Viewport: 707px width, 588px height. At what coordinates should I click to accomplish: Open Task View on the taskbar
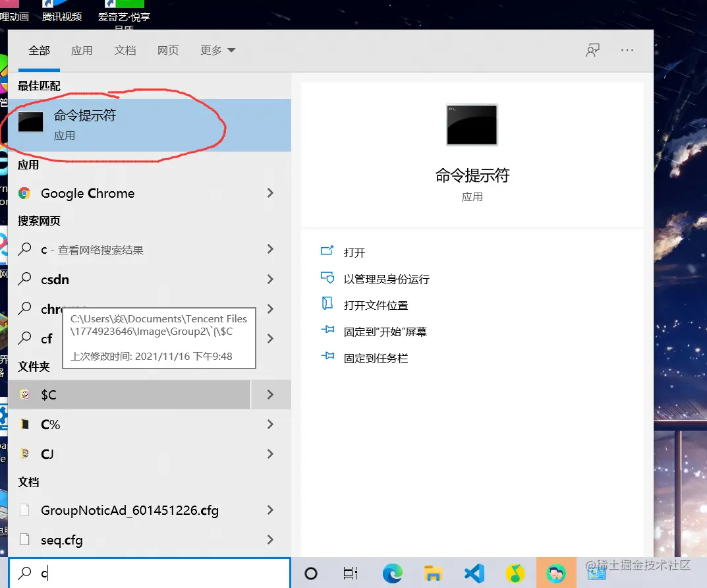click(x=350, y=572)
